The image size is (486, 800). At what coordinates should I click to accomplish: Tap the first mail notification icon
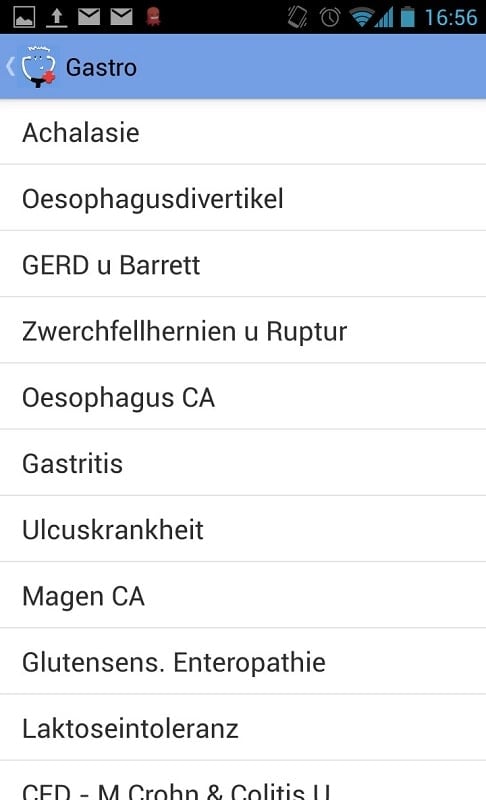pos(89,17)
